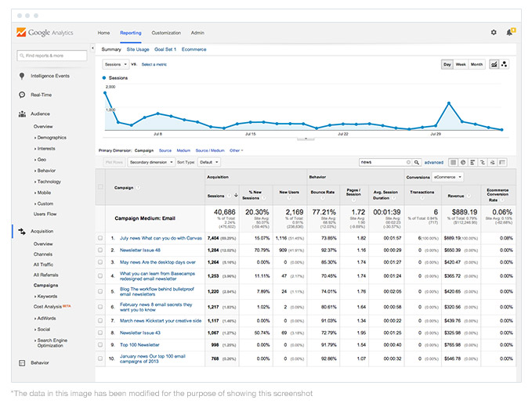Image resolution: width=532 pixels, height=407 pixels.
Task: Open campaign link Newsletter Issue 48
Action: click(x=140, y=250)
